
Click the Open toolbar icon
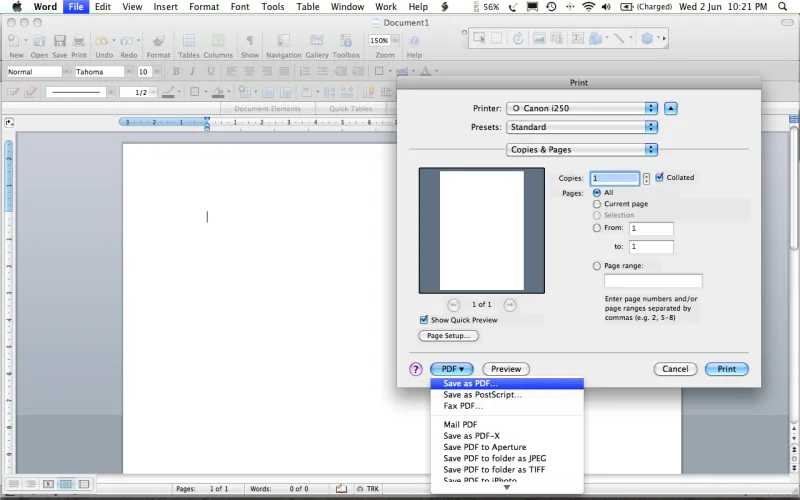39,41
